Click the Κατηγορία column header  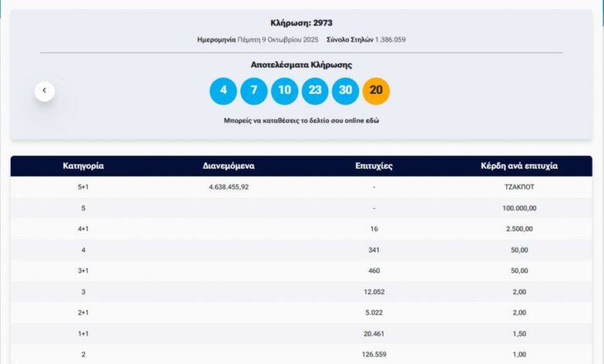tap(83, 166)
